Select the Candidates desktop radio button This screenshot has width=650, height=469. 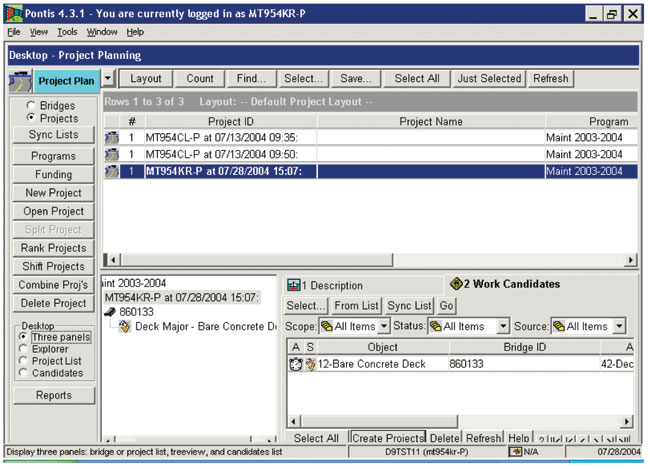tap(23, 373)
